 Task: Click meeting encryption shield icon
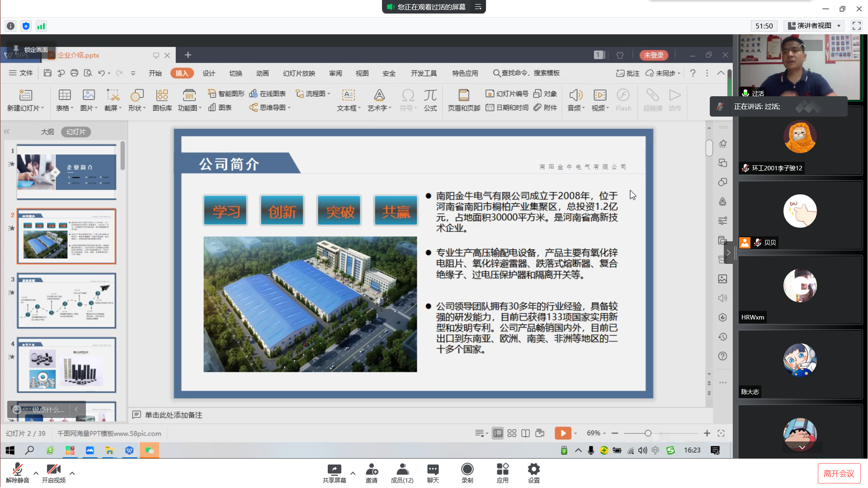26,26
